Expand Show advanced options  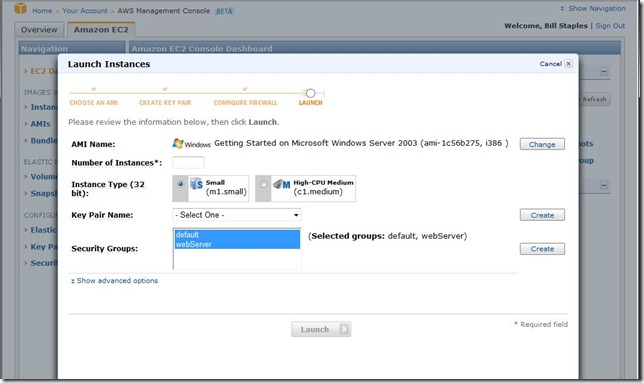(114, 281)
